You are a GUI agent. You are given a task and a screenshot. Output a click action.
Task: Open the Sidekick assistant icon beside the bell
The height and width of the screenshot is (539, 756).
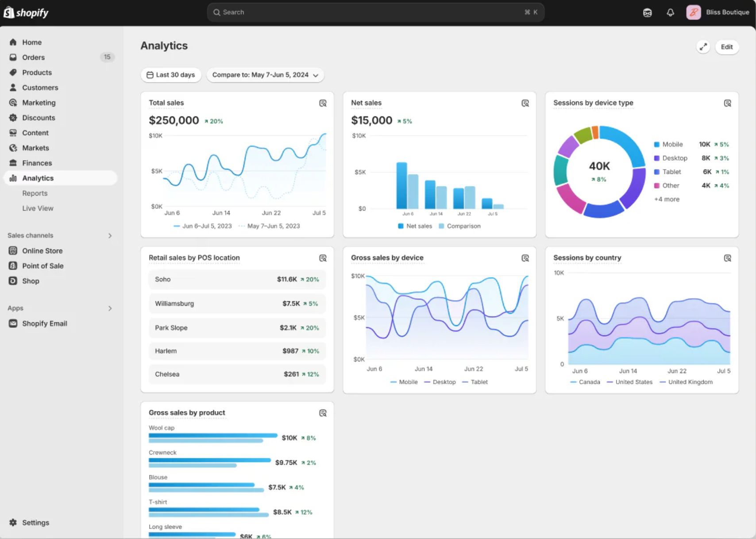(648, 12)
